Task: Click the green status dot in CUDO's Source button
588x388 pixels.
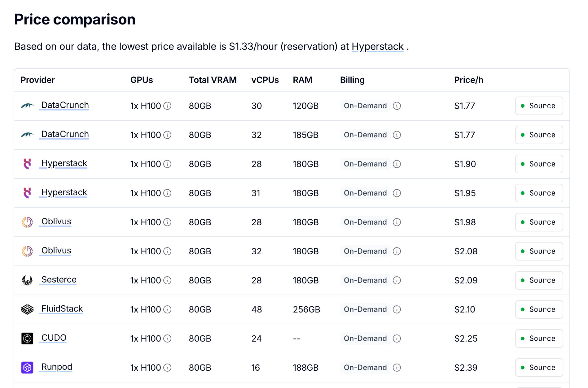Action: (523, 338)
